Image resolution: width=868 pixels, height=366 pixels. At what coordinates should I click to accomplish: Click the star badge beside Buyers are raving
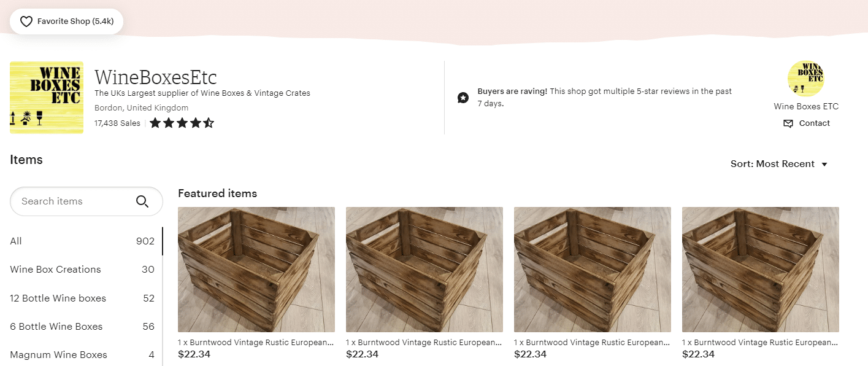point(463,98)
